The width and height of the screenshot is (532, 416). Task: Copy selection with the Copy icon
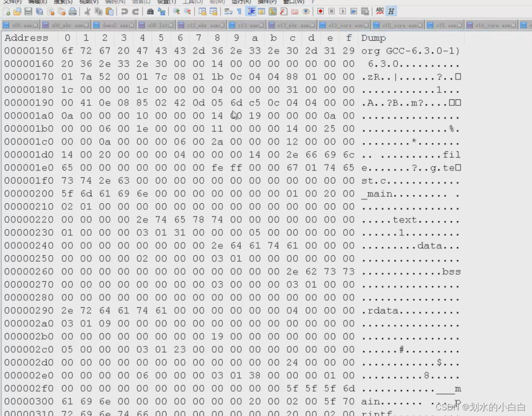tap(98, 11)
